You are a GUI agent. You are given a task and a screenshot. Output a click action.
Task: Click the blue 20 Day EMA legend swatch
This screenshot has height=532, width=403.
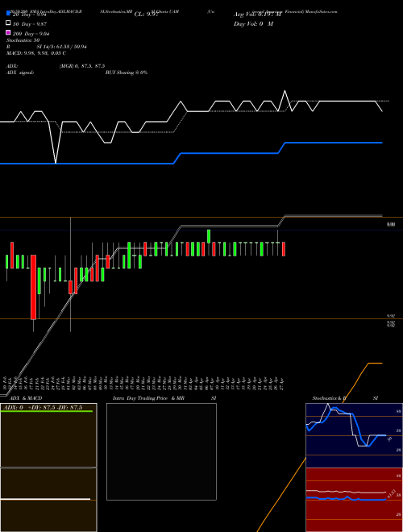point(9,14)
